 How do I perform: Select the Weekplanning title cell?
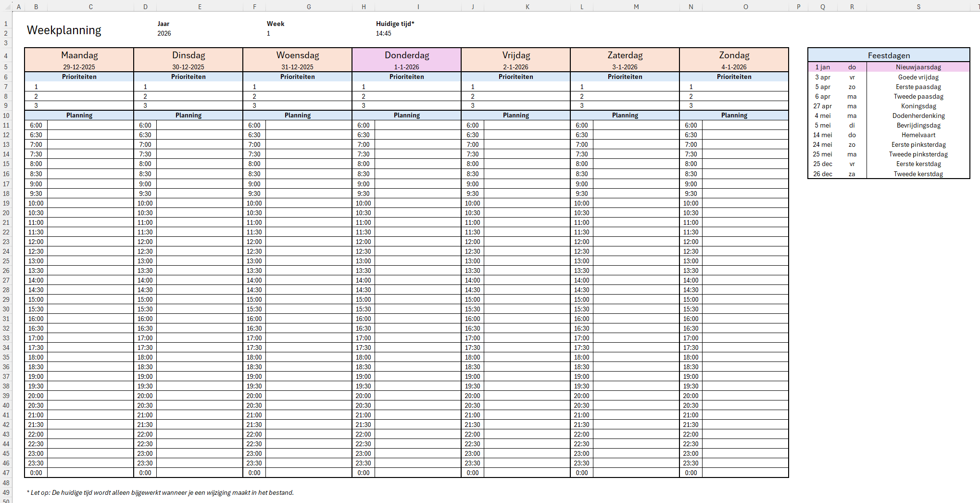(x=64, y=30)
